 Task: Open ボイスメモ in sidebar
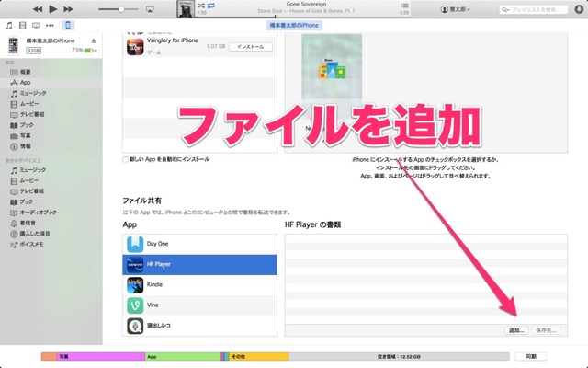click(51, 244)
